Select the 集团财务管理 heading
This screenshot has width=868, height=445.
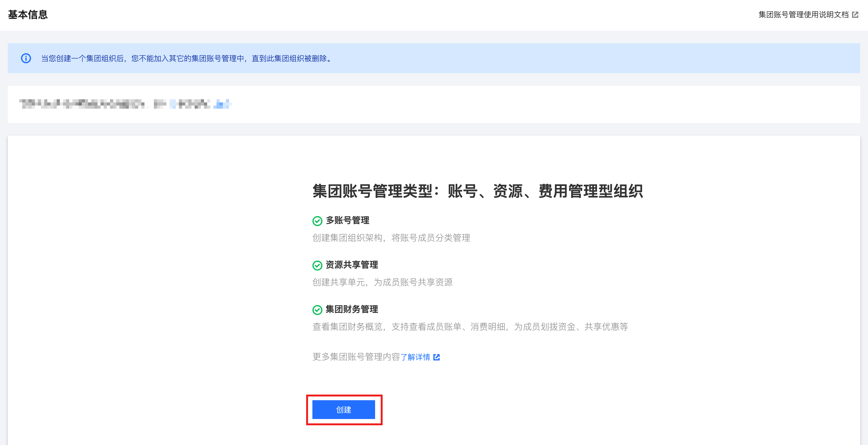[352, 309]
